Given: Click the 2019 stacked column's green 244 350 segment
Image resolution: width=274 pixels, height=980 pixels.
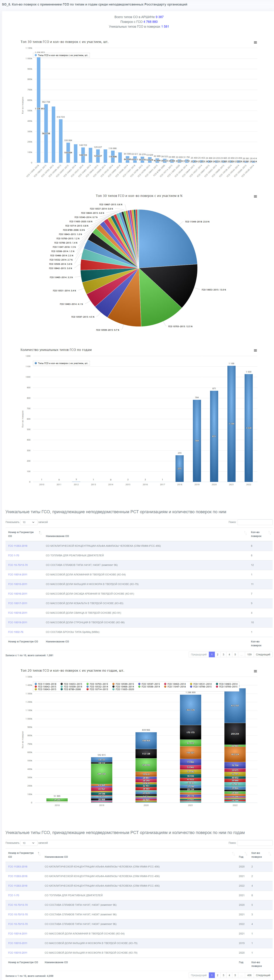Looking at the screenshot, I should coord(101,774).
